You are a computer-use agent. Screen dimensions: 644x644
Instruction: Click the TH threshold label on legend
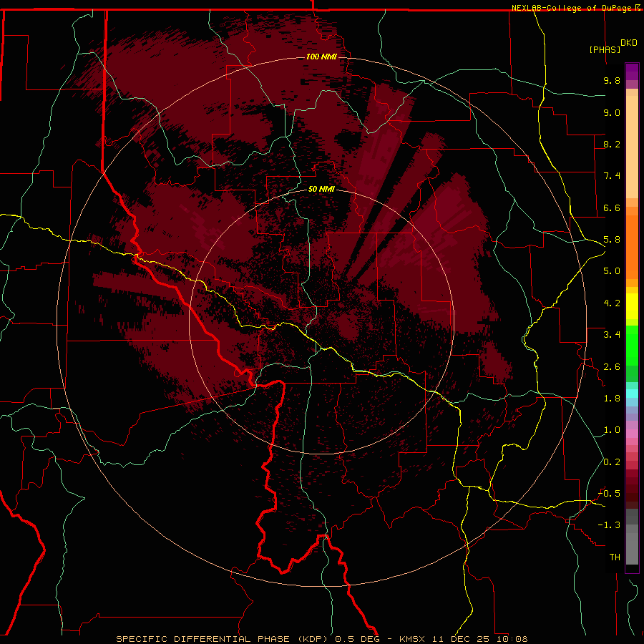[615, 557]
